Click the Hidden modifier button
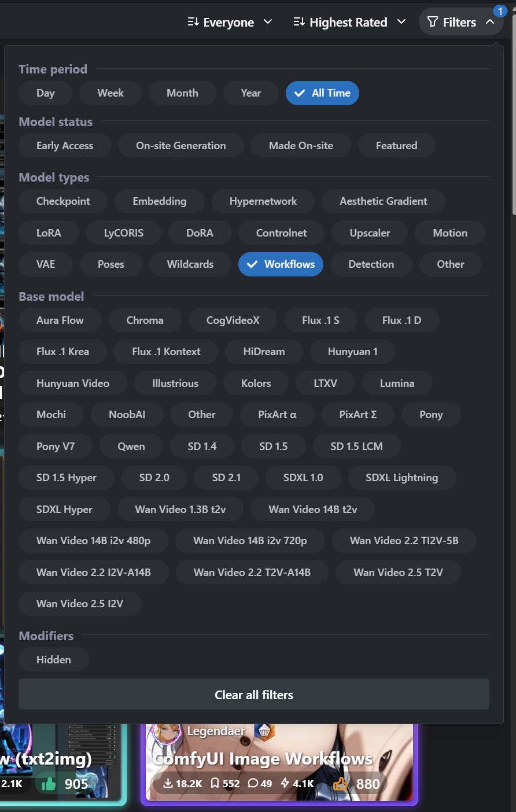Viewport: 516px width, 812px height. tap(54, 660)
